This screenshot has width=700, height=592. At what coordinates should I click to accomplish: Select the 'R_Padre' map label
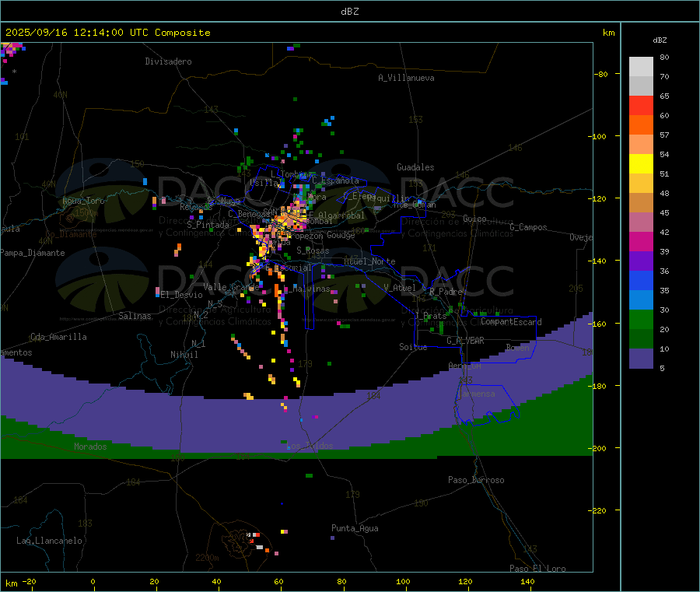[446, 292]
